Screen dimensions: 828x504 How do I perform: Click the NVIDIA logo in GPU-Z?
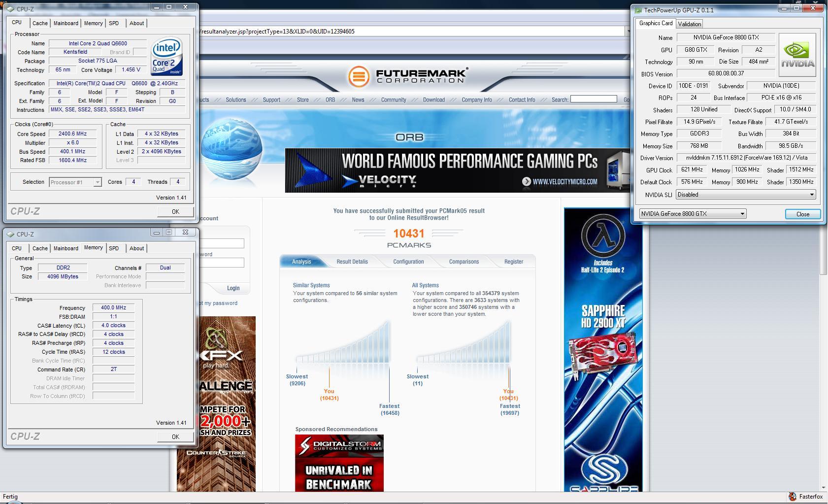click(x=797, y=55)
